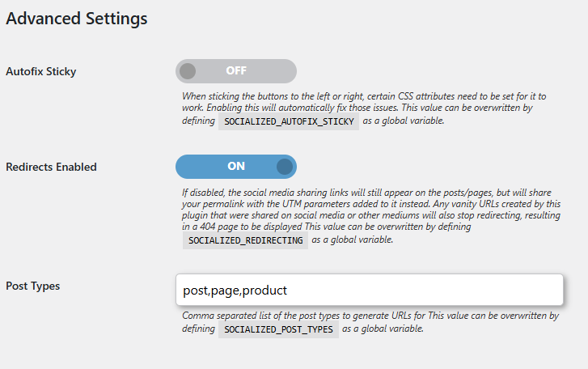588x369 pixels.
Task: Click the Advanced Settings heading
Action: 77,19
